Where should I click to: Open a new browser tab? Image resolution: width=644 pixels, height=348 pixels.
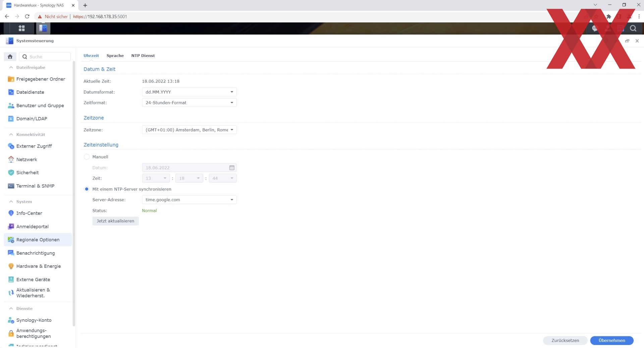(85, 5)
